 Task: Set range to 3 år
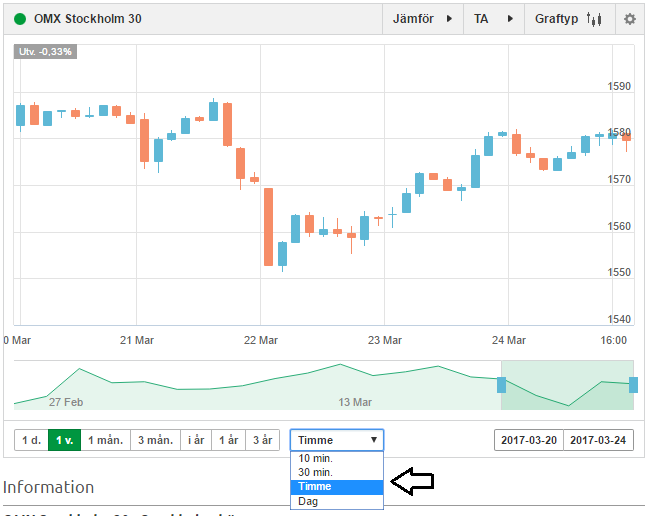coord(262,440)
